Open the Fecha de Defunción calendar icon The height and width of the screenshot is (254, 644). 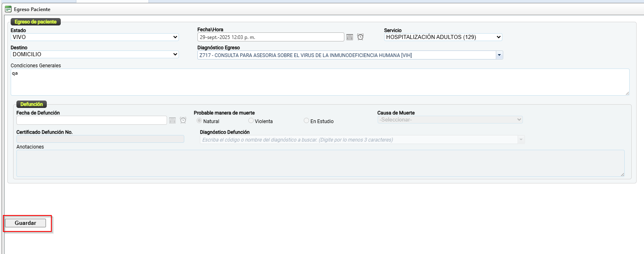(x=172, y=121)
